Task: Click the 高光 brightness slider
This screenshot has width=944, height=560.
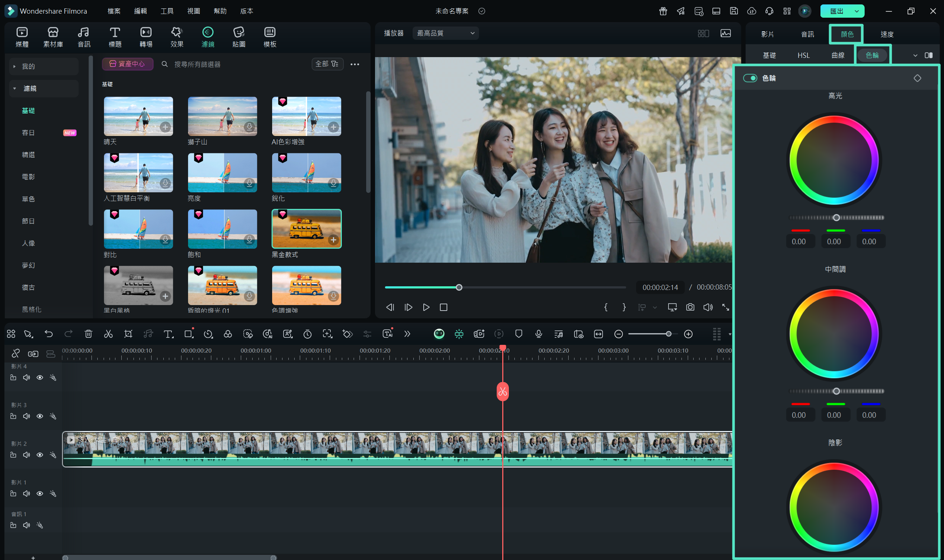Action: pos(836,218)
